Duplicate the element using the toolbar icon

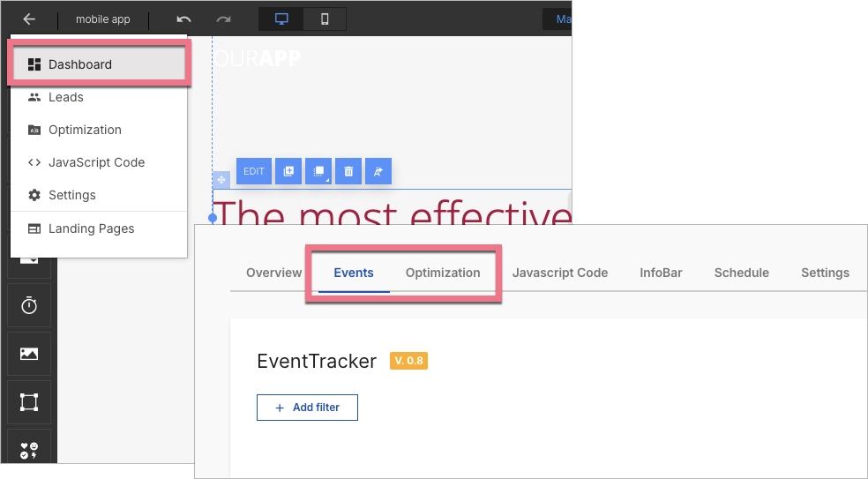[288, 171]
